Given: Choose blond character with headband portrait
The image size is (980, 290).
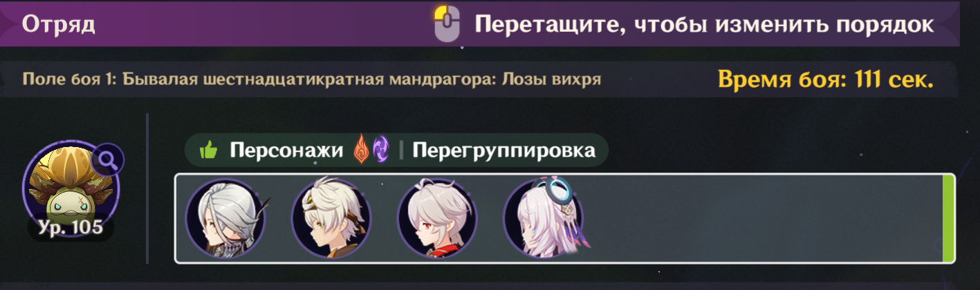Looking at the screenshot, I should [331, 217].
